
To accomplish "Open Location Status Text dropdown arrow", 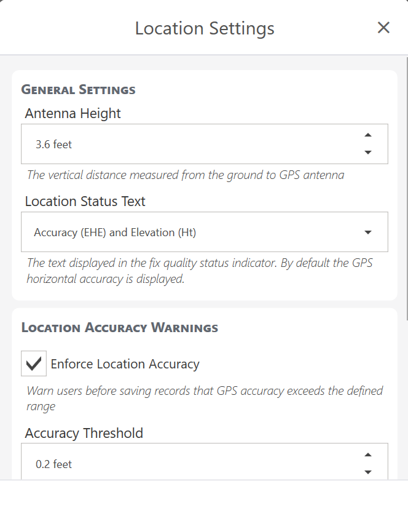I will pyautogui.click(x=368, y=232).
